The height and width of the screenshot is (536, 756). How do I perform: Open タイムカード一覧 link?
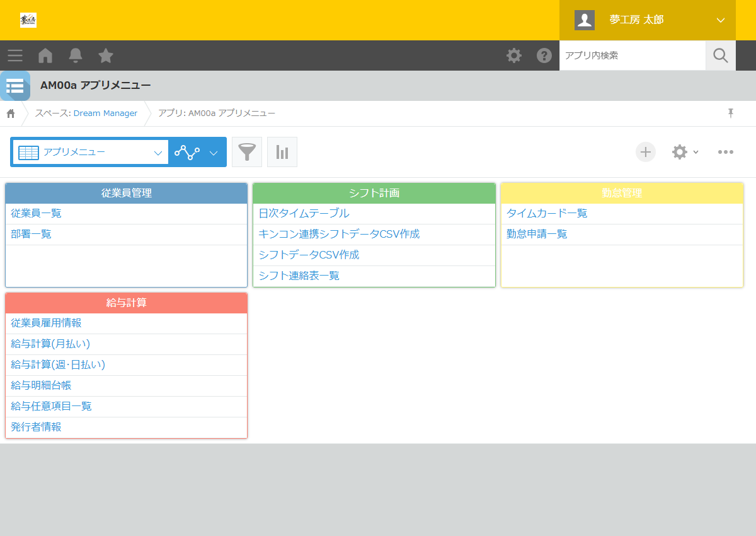click(x=547, y=214)
